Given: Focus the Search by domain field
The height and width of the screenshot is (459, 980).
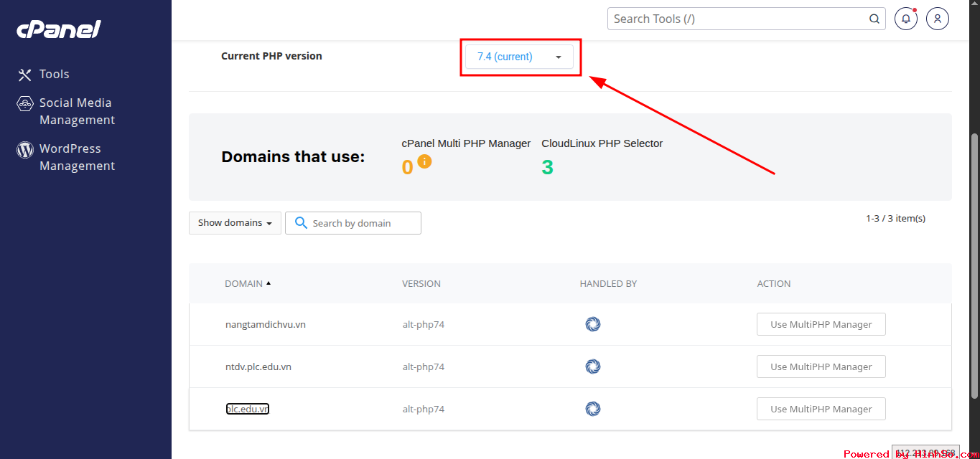Looking at the screenshot, I should point(353,223).
